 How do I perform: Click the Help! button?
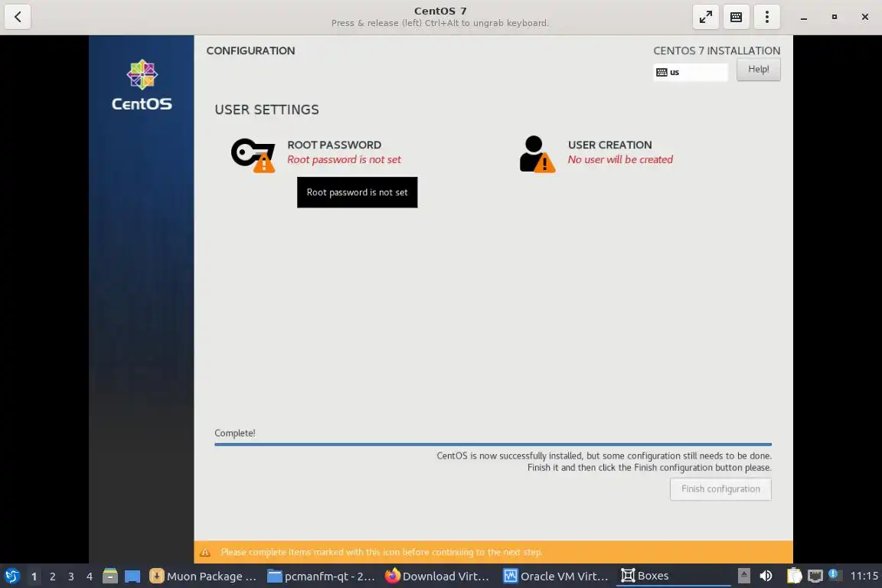[758, 70]
